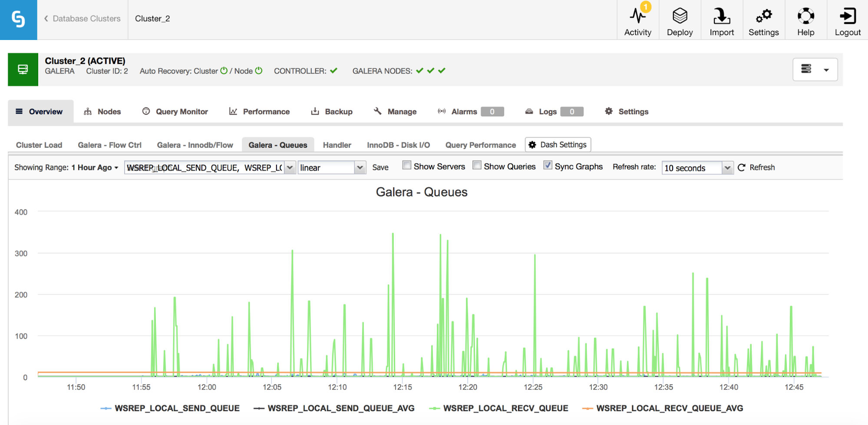Switch to InnoDB - Disk I/O dashboard
This screenshot has height=425, width=868.
coord(398,145)
